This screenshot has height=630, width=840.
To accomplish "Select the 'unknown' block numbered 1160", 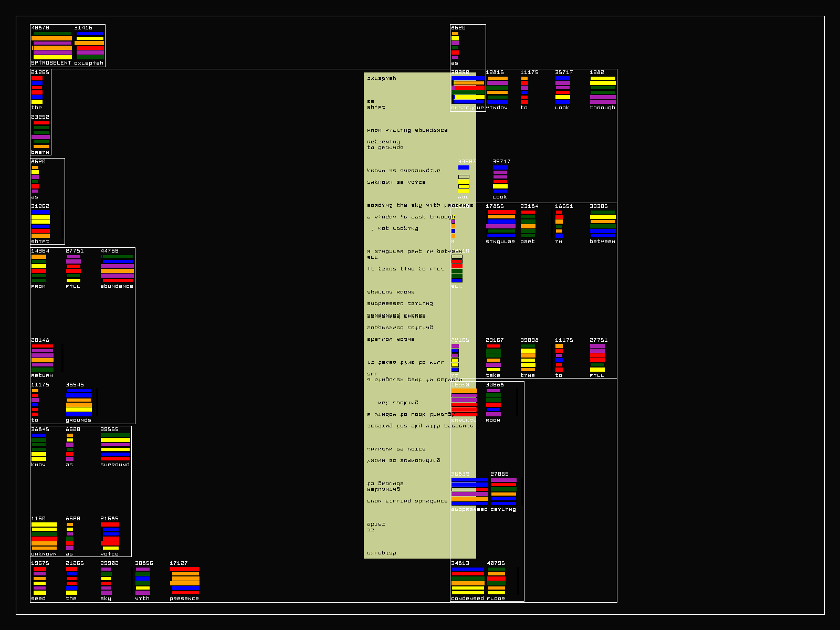I will click(44, 536).
